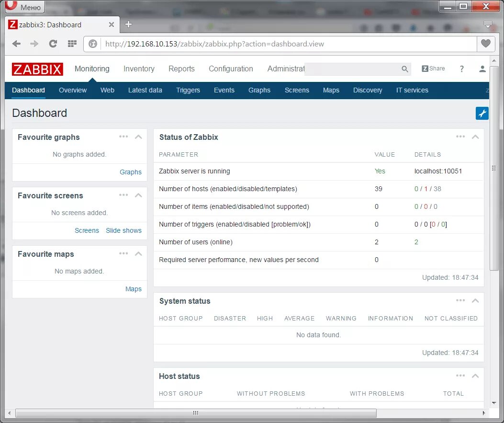Open Maps submenu in blue bar
This screenshot has width=504, height=423.
click(x=331, y=90)
